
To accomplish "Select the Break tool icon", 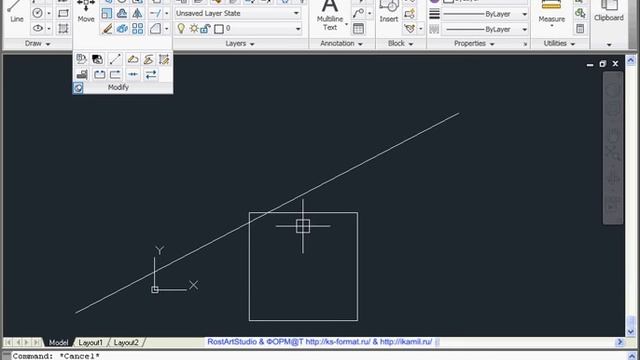I will click(116, 74).
